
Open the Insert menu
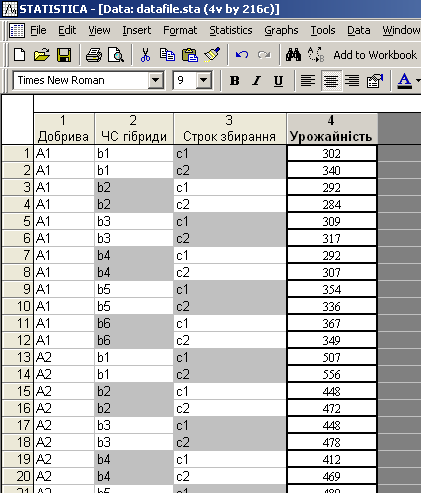(x=137, y=30)
